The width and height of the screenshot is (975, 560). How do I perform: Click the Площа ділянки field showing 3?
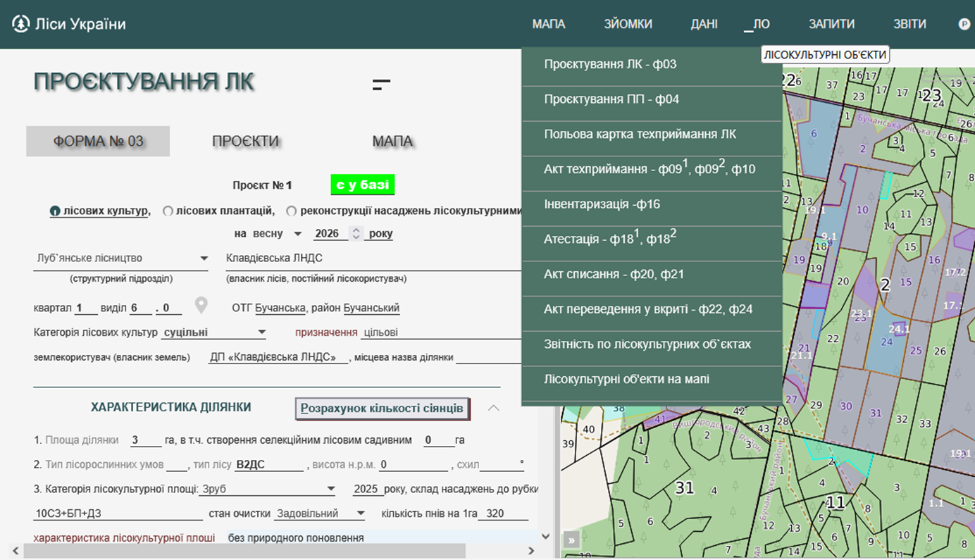click(146, 440)
